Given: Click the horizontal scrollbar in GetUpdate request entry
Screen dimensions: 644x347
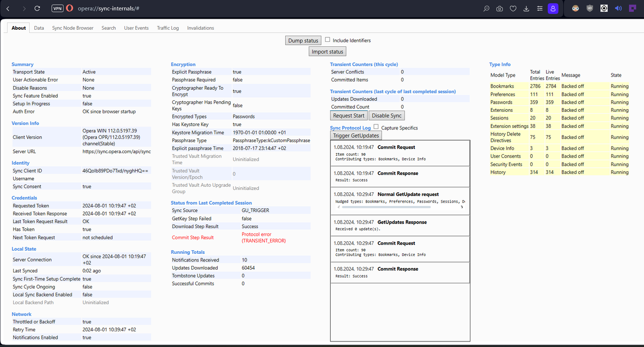Looking at the screenshot, I should [386, 206].
